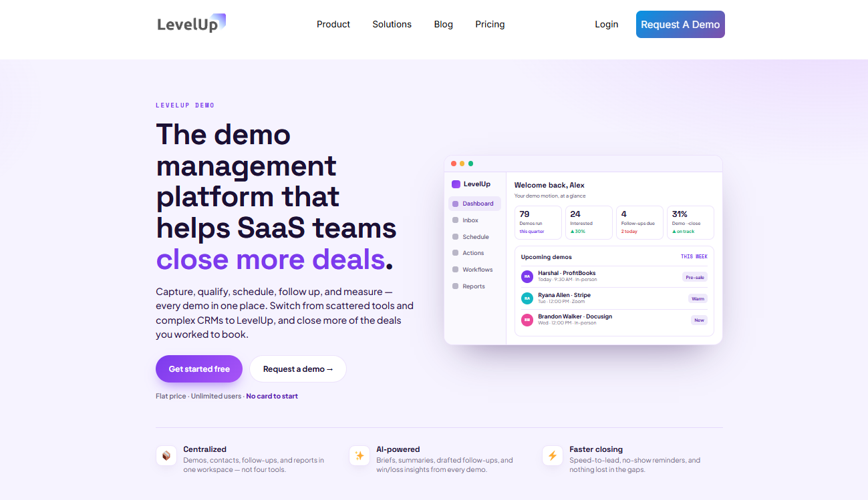Click the yellow window dot in mockup
868x500 pixels.
pyautogui.click(x=462, y=164)
